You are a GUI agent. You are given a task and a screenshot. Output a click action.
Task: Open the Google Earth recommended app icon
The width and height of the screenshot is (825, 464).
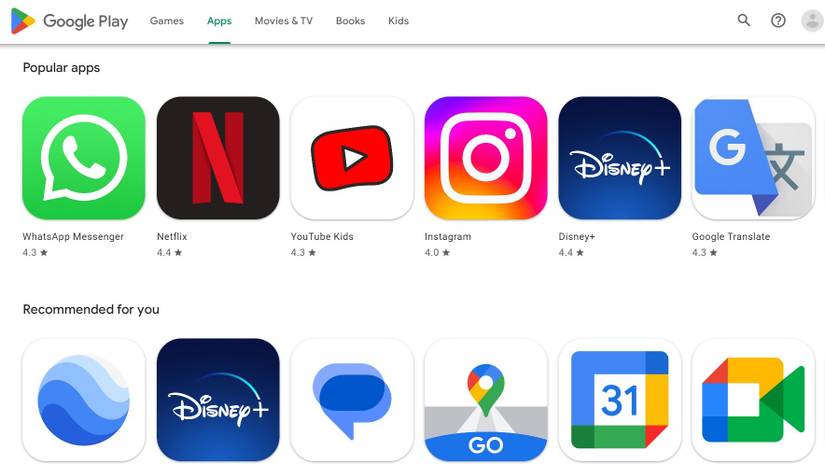tap(84, 400)
